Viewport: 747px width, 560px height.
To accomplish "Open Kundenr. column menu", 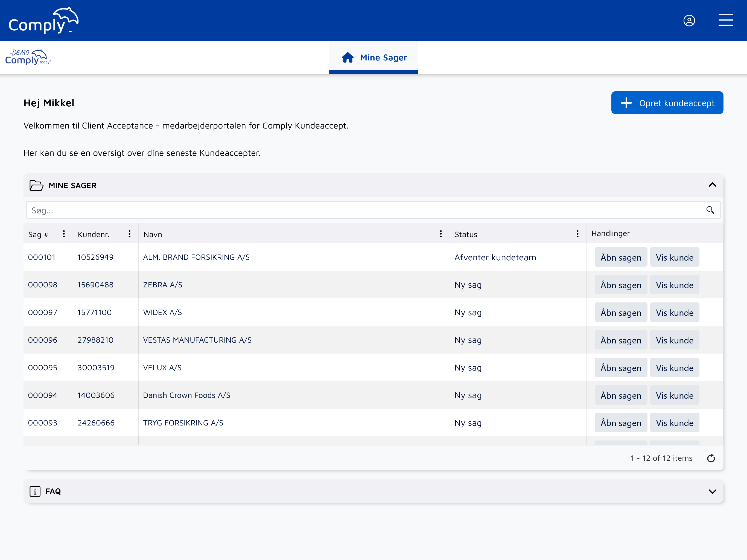I will click(129, 234).
